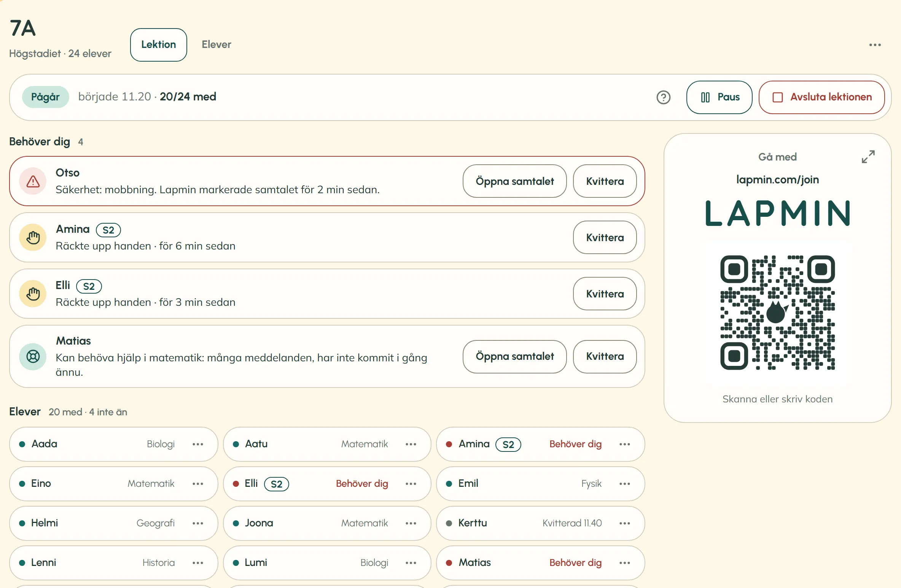Select Aada's student card

113,444
